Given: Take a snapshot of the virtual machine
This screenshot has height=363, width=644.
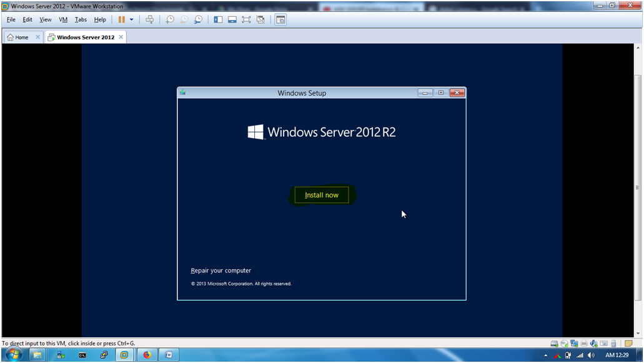Looking at the screenshot, I should pyautogui.click(x=170, y=20).
